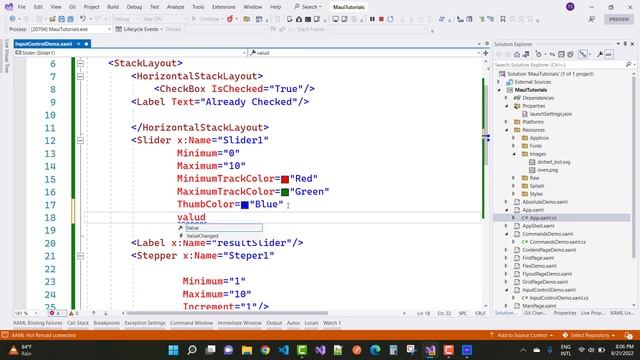Close the Solution Explorer panel
This screenshot has width=640, height=360.
coord(633,44)
